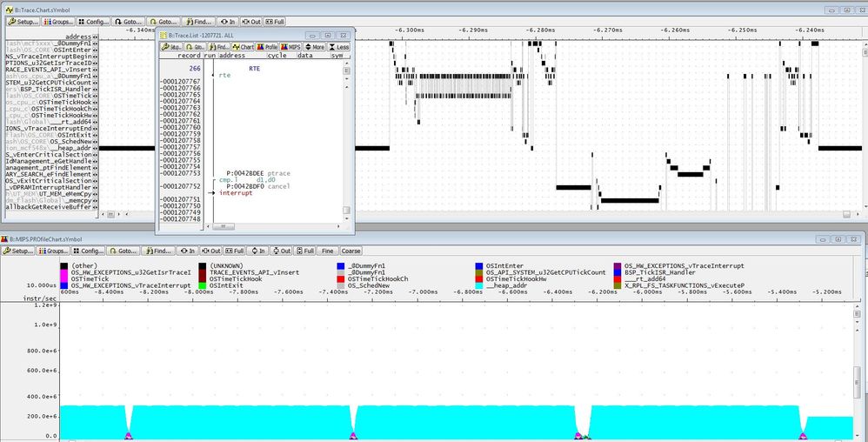Image resolution: width=868 pixels, height=442 pixels.
Task: Select Coarse resolution in the MIPS chart toolbar
Action: (x=351, y=251)
